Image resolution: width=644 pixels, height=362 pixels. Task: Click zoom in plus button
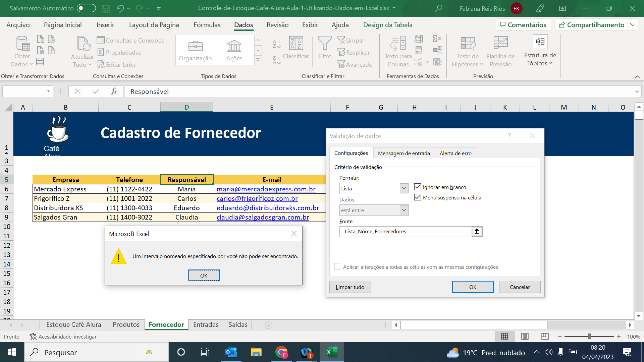tap(619, 336)
